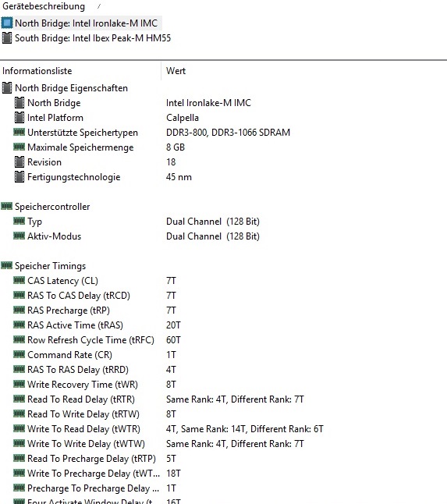This screenshot has width=447, height=504.
Task: Select the Intel Platform label
Action: click(x=55, y=118)
